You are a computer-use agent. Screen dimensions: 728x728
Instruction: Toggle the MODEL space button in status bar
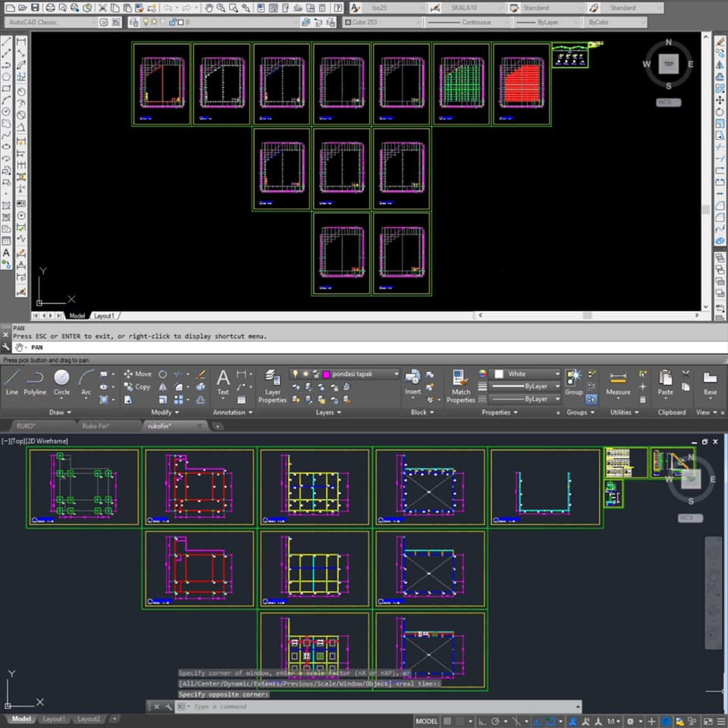pyautogui.click(x=426, y=721)
